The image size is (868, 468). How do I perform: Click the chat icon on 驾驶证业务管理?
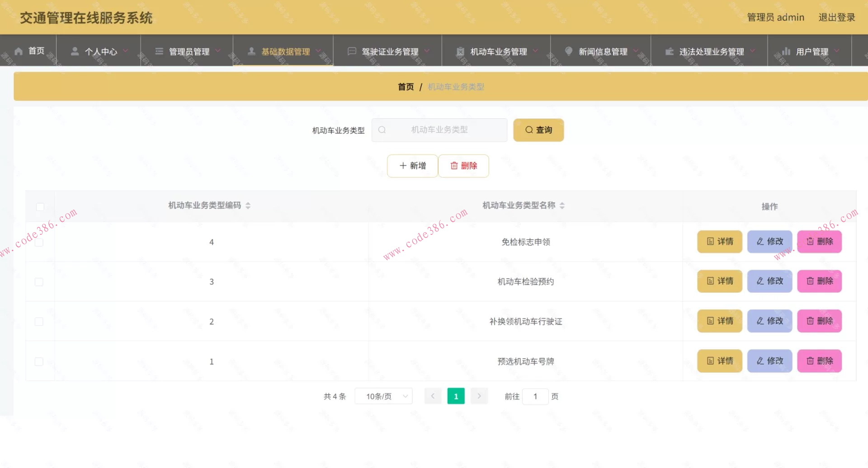pos(351,51)
